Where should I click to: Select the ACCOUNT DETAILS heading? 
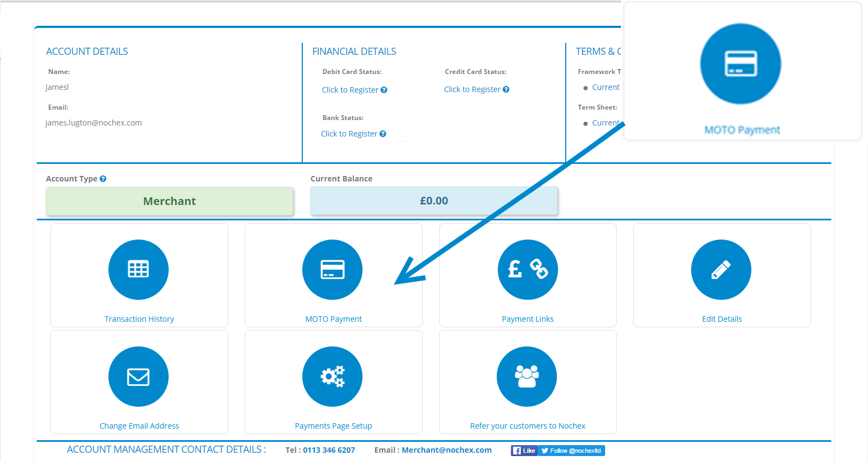point(87,52)
